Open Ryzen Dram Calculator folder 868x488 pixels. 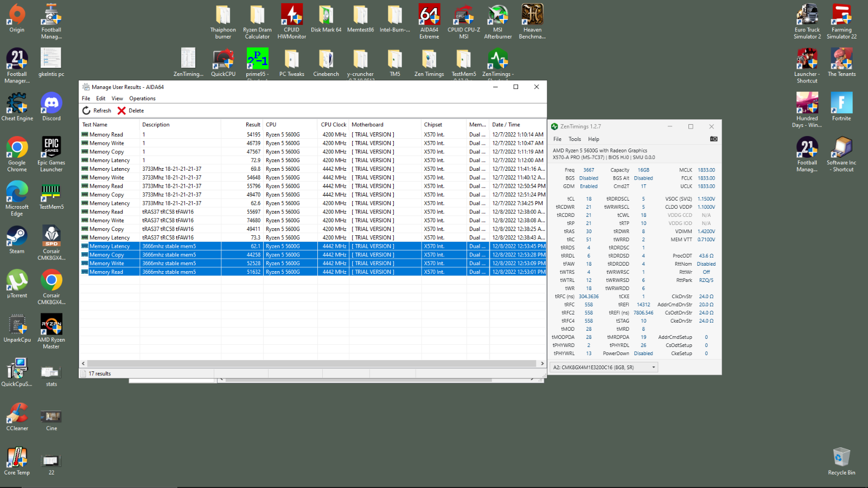point(258,22)
